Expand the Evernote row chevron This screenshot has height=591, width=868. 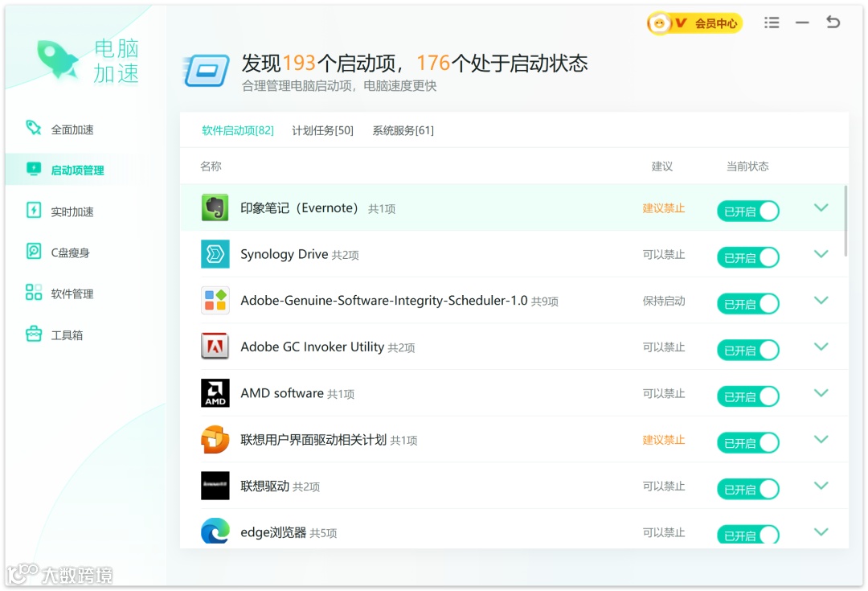[x=821, y=207]
